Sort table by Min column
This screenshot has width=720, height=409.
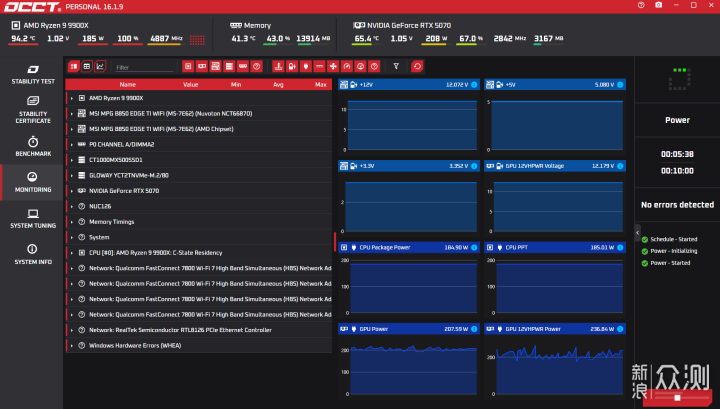point(236,84)
